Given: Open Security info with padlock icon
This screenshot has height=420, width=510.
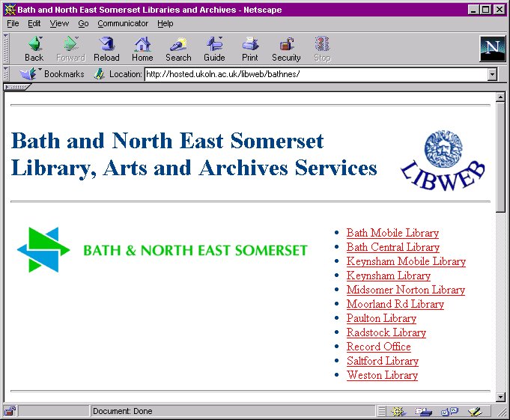Looking at the screenshot, I should 286,49.
